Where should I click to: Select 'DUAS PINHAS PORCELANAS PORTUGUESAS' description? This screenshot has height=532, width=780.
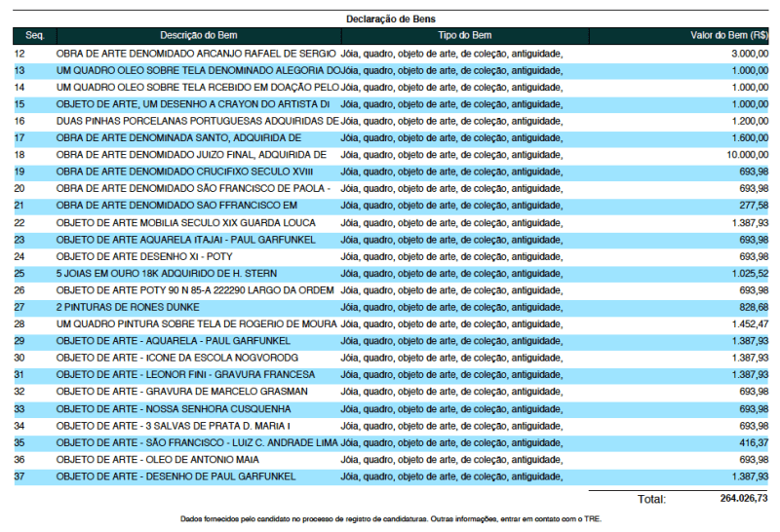[197, 121]
